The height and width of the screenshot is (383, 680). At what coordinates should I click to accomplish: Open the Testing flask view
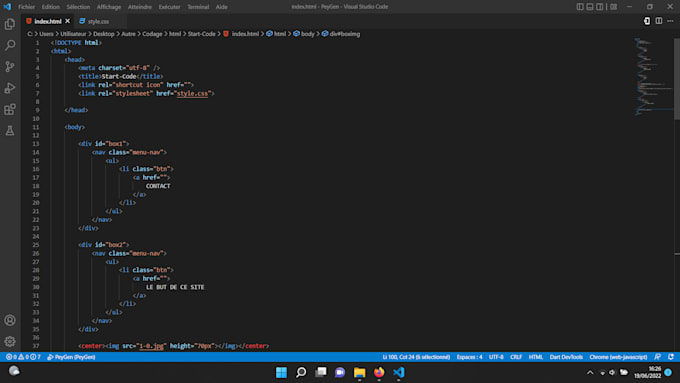[10, 130]
